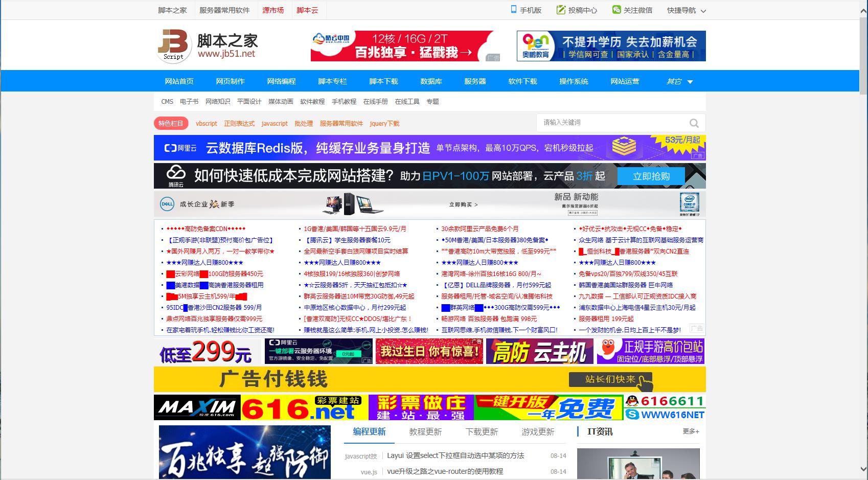Open 网络编程 navigation item

(281, 81)
